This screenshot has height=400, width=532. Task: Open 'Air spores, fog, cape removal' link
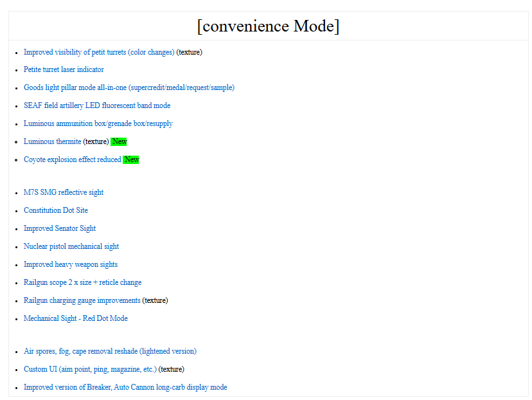(x=110, y=351)
